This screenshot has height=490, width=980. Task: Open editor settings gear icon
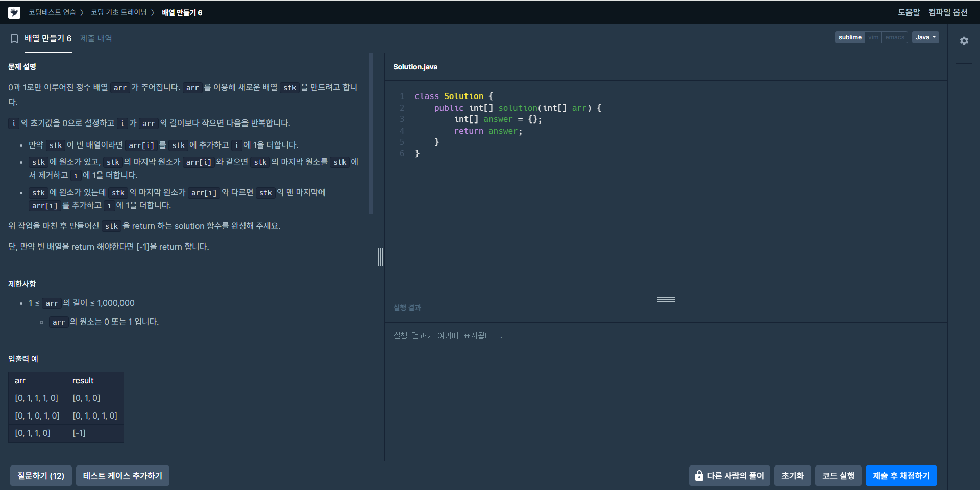click(x=964, y=41)
